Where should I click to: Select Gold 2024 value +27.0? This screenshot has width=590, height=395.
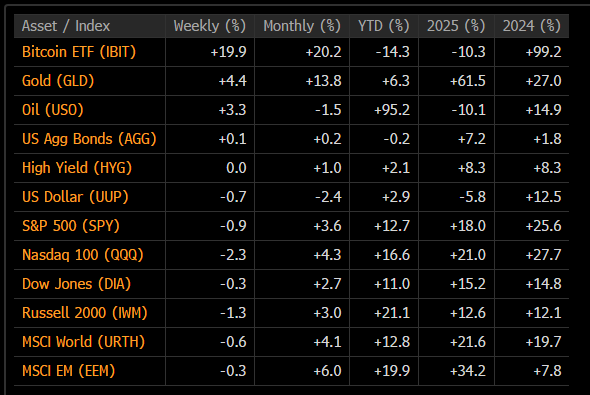[x=543, y=81]
